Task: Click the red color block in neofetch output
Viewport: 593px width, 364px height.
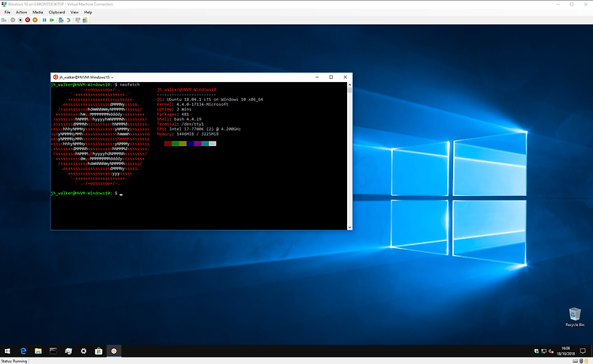Action: pos(168,144)
